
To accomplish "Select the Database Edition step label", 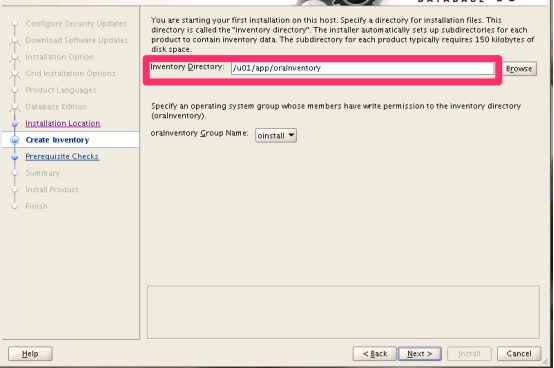I will pyautogui.click(x=56, y=107).
